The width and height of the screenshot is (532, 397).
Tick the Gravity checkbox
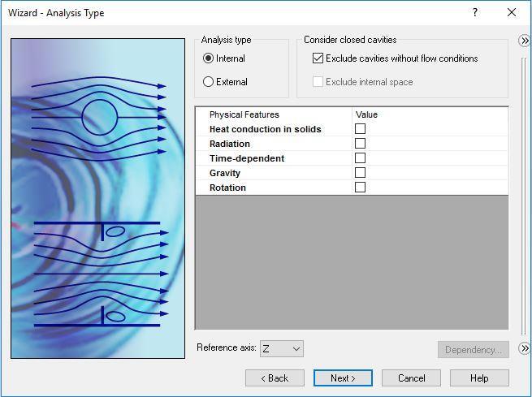(360, 173)
